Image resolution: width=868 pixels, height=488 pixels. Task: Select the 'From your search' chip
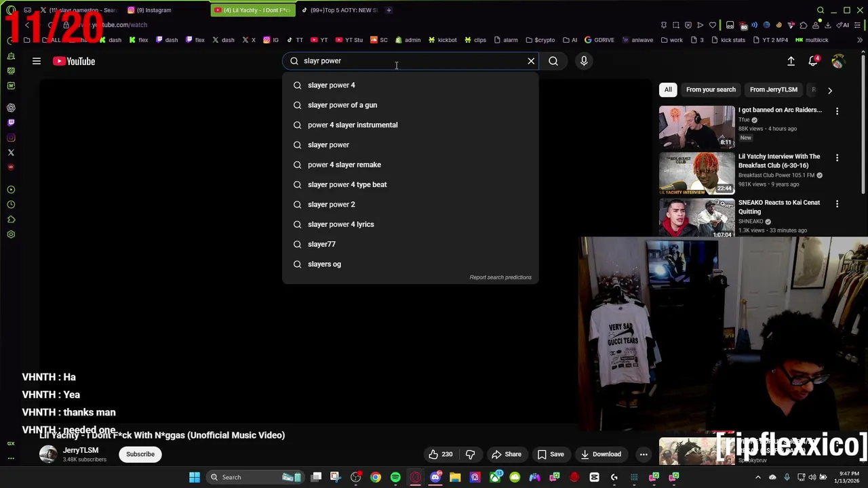pyautogui.click(x=711, y=89)
